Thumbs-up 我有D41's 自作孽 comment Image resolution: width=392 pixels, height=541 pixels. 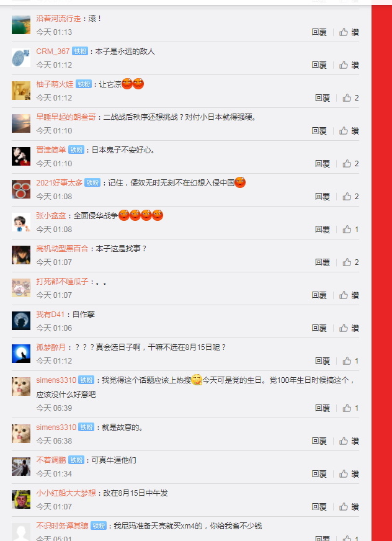coord(349,328)
